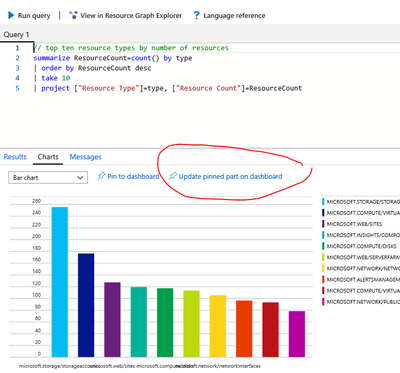Click the yellow chart bar

coord(218,326)
